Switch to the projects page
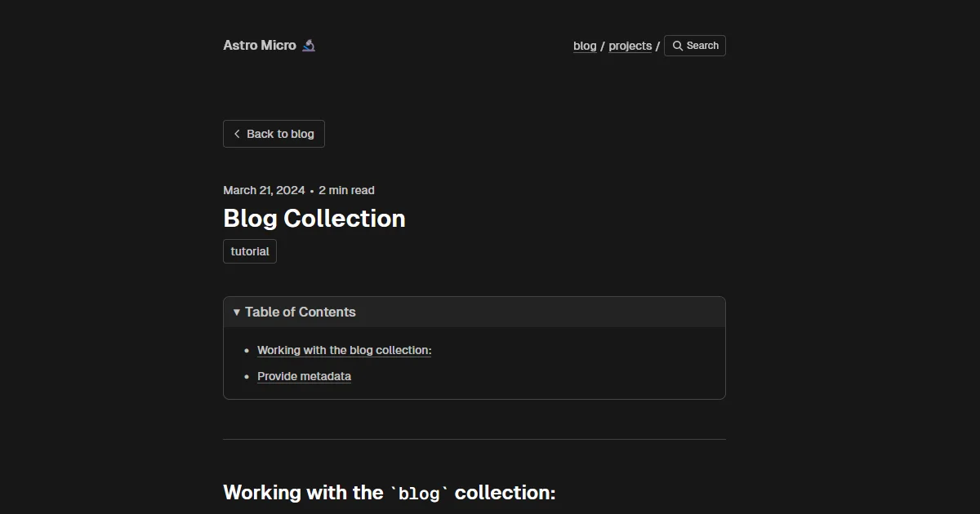Viewport: 980px width, 514px height. (630, 46)
